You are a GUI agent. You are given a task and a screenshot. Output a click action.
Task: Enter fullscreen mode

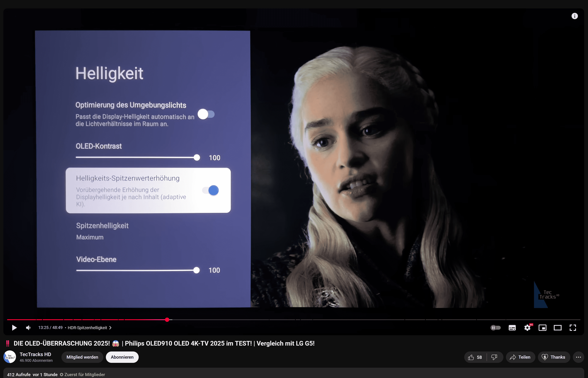(x=573, y=328)
